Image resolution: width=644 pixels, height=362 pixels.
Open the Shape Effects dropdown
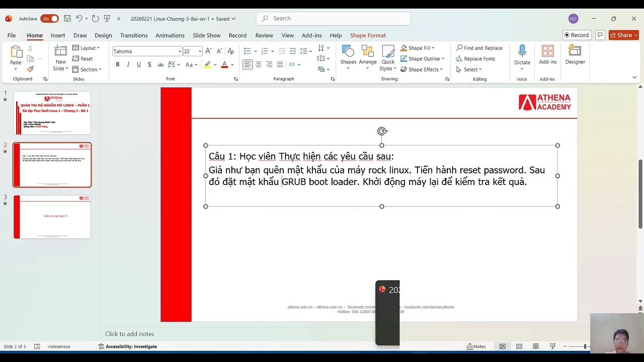[x=422, y=69]
